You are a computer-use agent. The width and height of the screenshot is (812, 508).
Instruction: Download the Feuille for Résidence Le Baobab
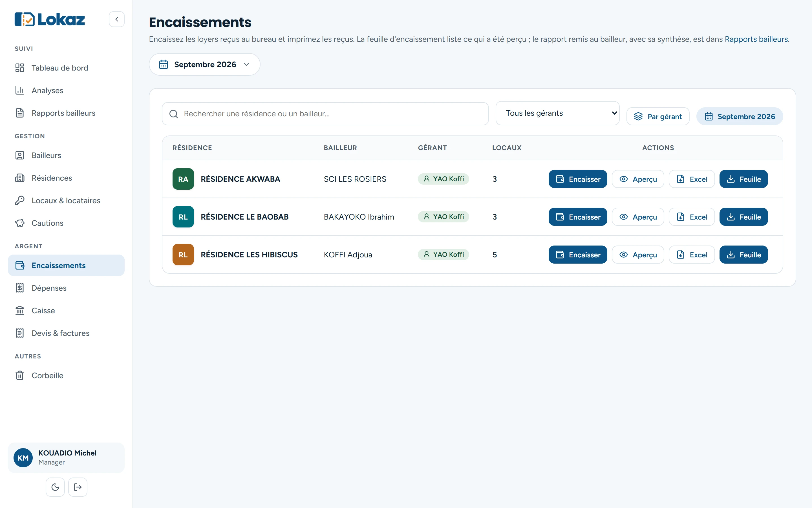tap(743, 217)
